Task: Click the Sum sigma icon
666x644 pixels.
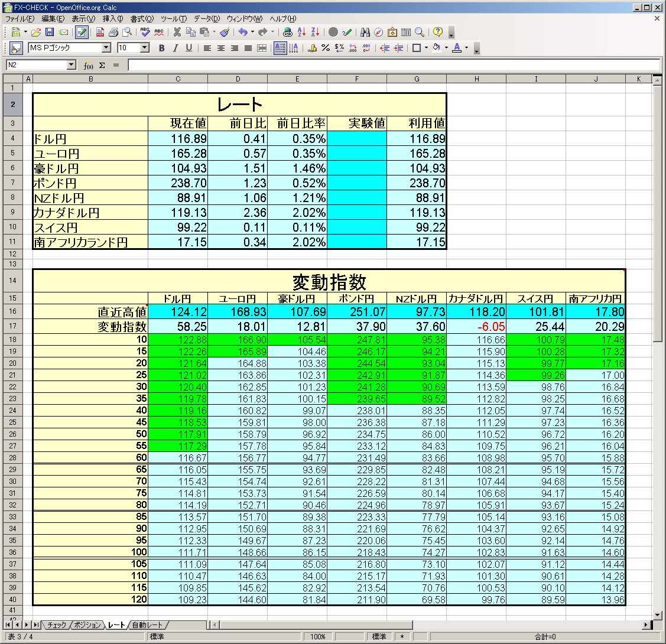Action: pos(102,66)
